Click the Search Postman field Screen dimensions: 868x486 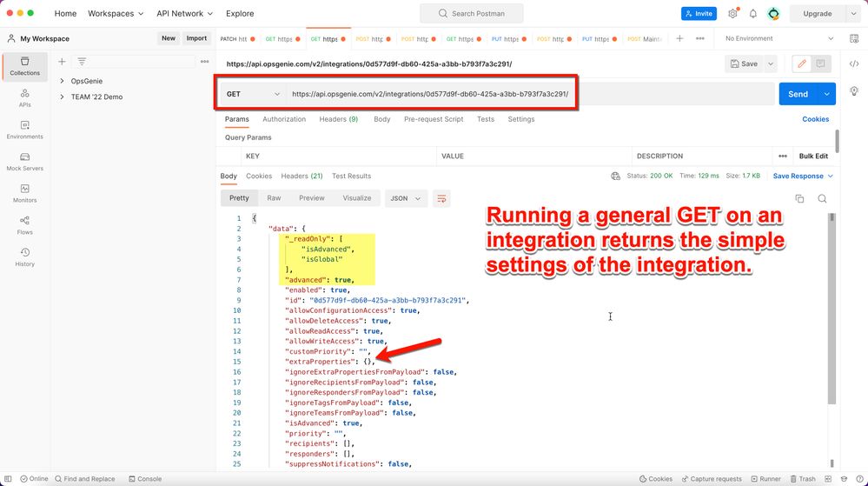click(472, 13)
